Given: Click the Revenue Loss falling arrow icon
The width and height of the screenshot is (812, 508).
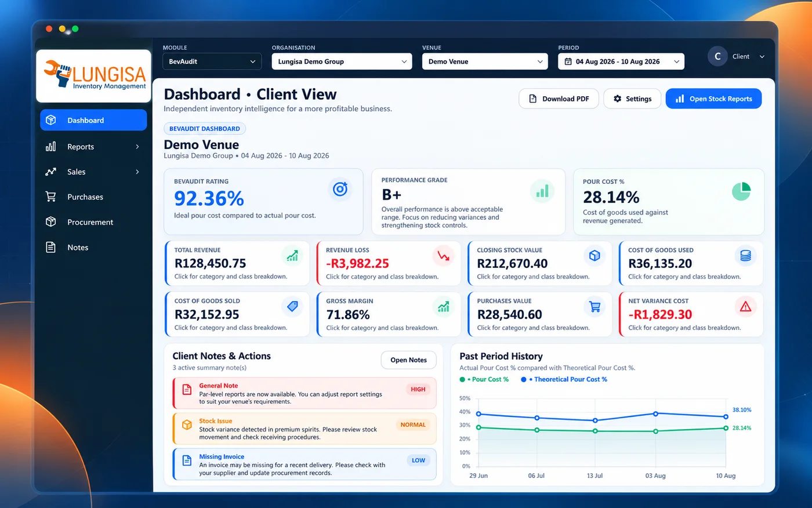Looking at the screenshot, I should coord(444,255).
